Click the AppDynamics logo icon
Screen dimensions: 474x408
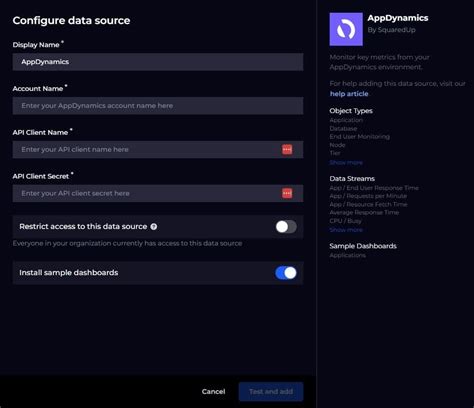click(346, 29)
